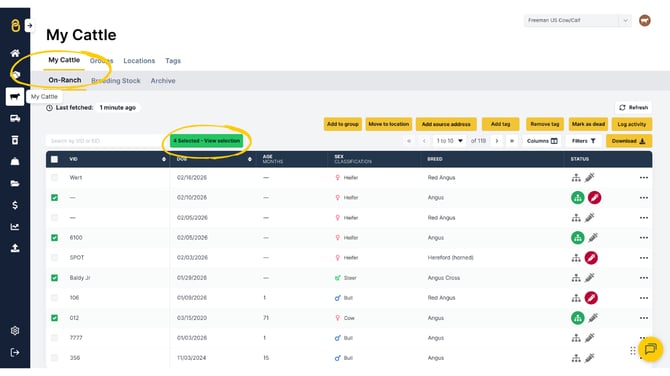
Task: Select the Archive sub-tab
Action: pyautogui.click(x=163, y=81)
